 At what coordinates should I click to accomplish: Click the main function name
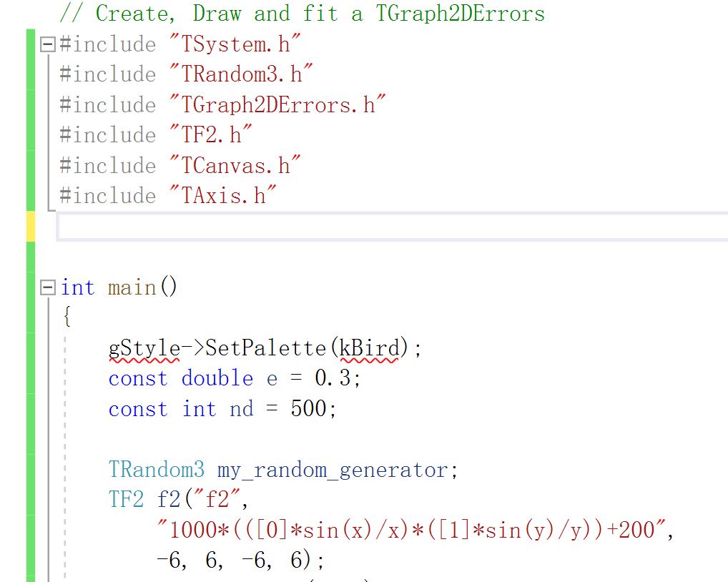(132, 287)
